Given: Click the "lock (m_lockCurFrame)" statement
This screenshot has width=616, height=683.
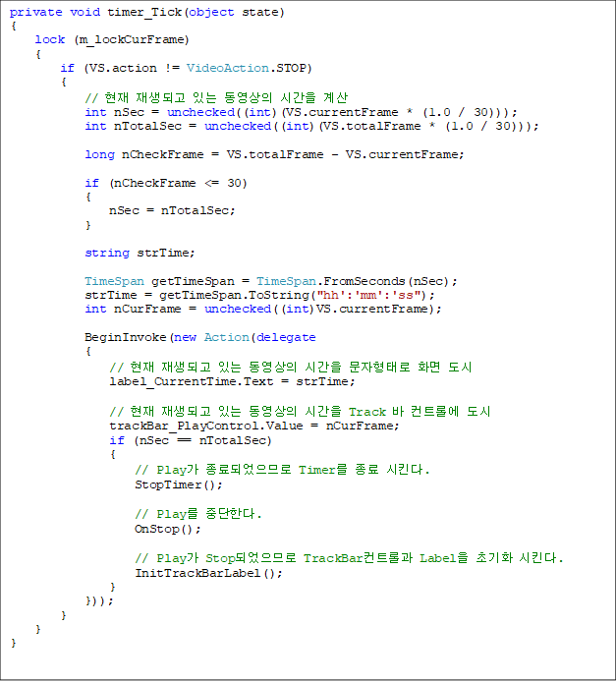Looking at the screenshot, I should click(112, 39).
